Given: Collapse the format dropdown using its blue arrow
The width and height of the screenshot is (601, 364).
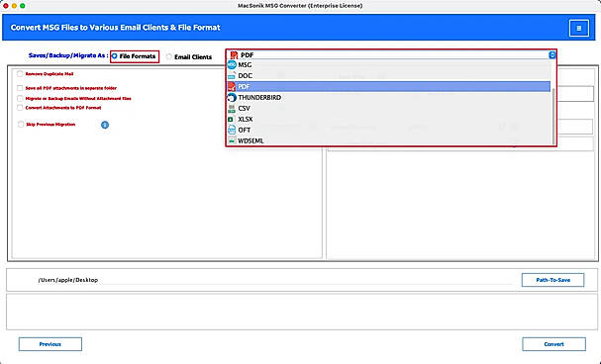Looking at the screenshot, I should coord(551,55).
